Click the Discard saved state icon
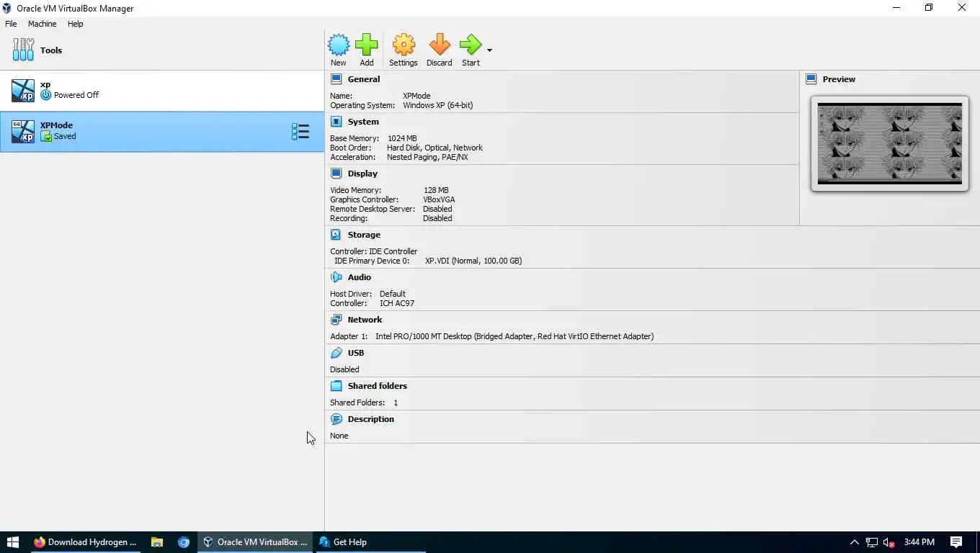 pos(440,45)
